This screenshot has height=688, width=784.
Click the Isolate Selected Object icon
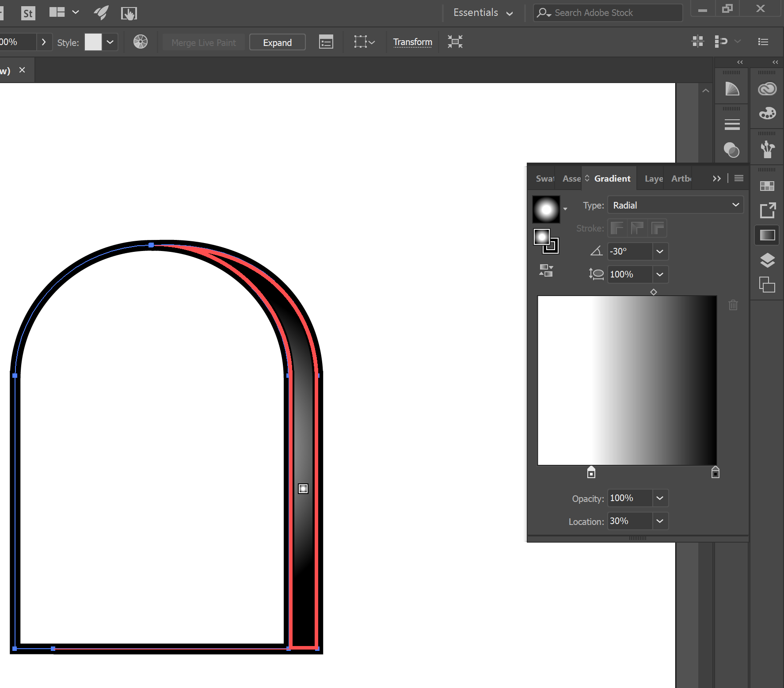point(455,42)
